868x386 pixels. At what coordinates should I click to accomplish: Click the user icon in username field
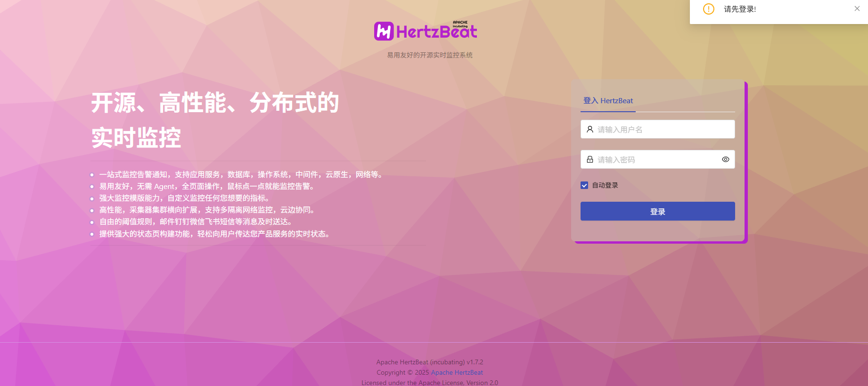590,129
